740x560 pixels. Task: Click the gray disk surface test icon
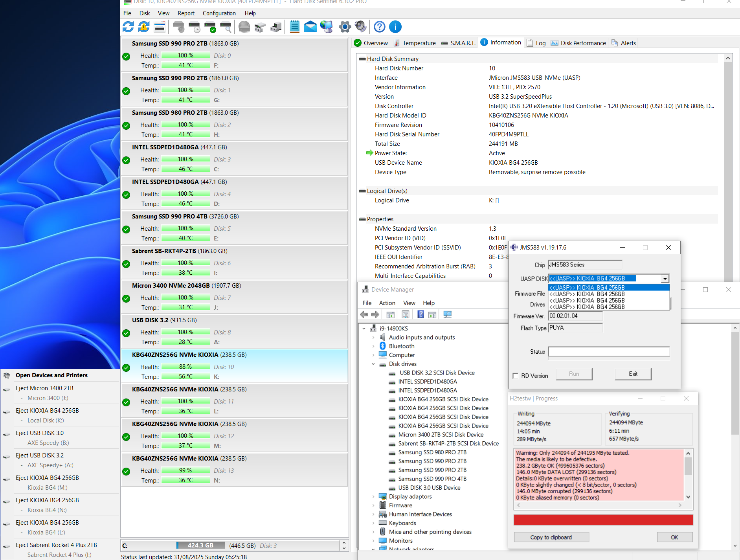[x=244, y=27]
